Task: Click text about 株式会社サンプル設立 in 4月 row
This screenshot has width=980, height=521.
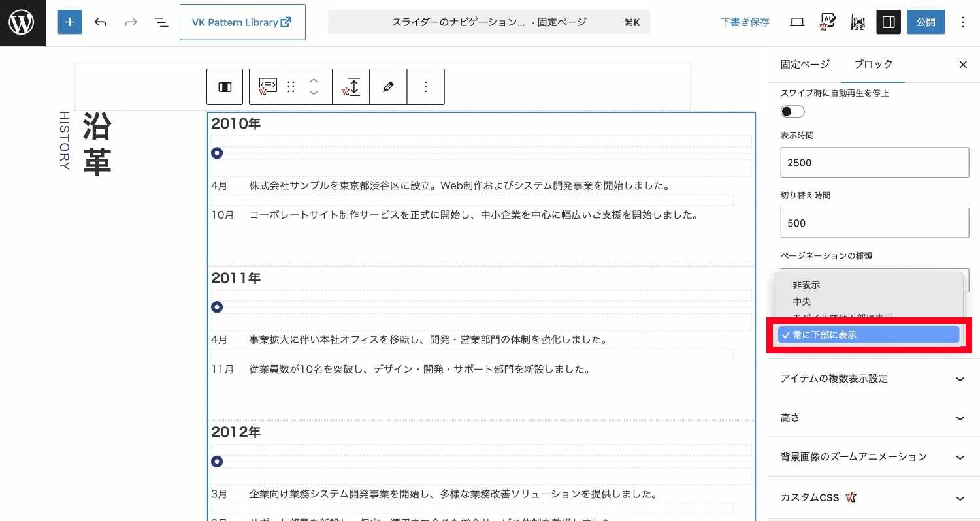Action: pyautogui.click(x=460, y=185)
